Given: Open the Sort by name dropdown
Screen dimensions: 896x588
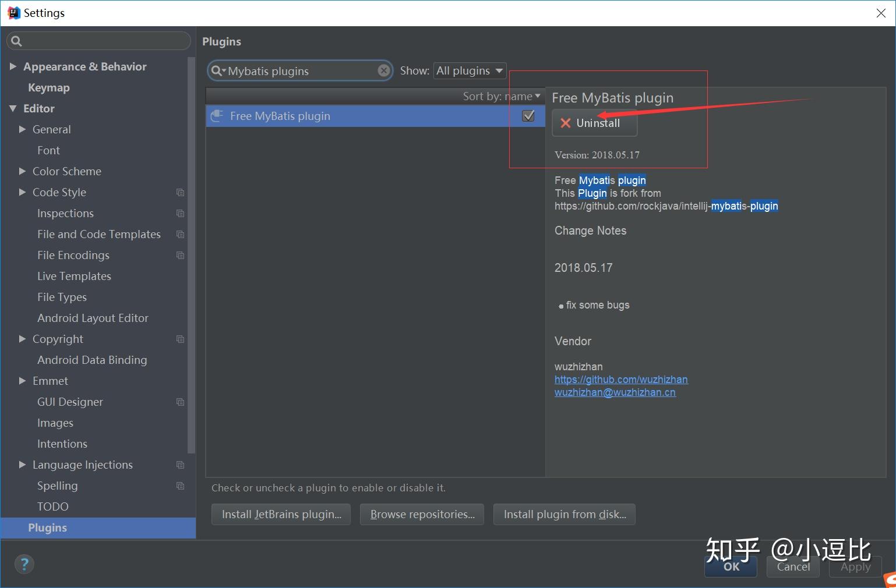Looking at the screenshot, I should point(502,96).
